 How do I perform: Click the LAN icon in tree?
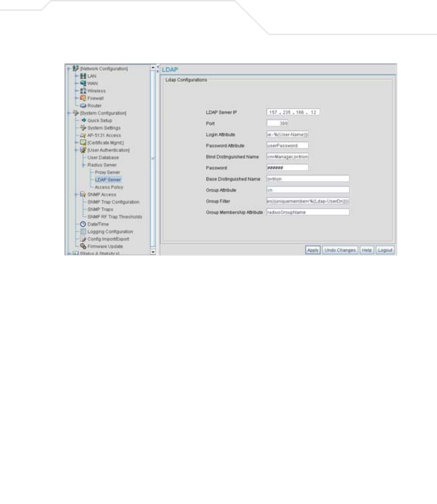click(x=83, y=76)
